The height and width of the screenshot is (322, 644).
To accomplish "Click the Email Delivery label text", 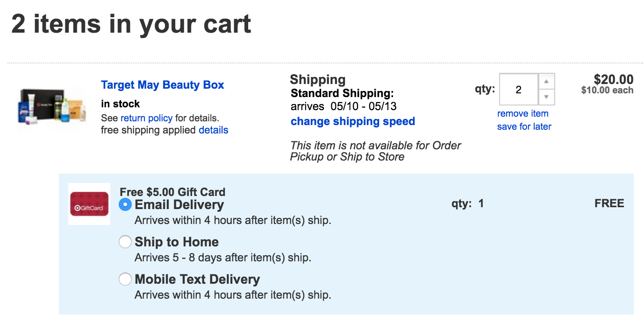I will click(x=179, y=204).
